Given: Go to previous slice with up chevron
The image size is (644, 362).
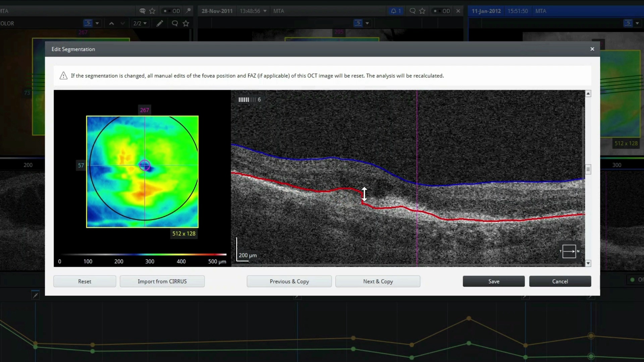Looking at the screenshot, I should 112,23.
